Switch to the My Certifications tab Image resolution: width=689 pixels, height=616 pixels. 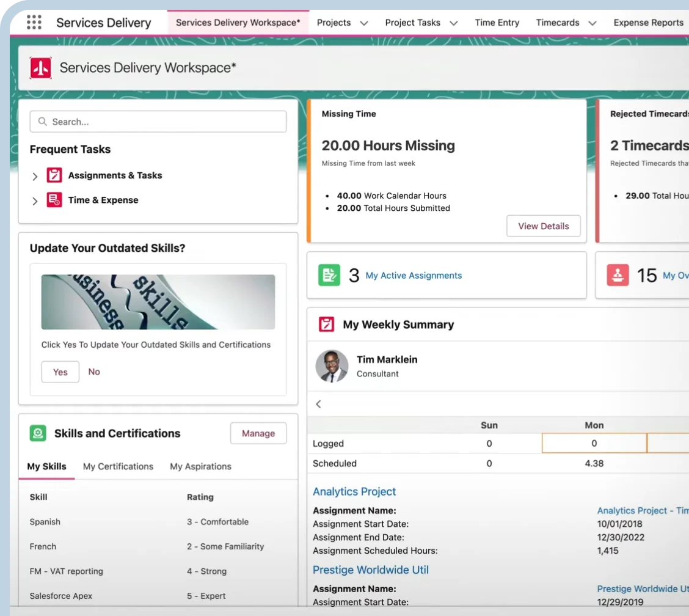click(x=118, y=466)
